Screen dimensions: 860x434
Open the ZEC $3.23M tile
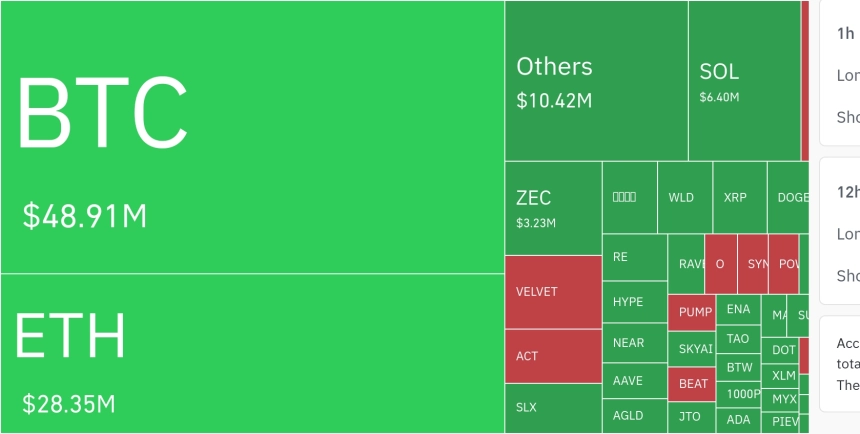tap(553, 208)
